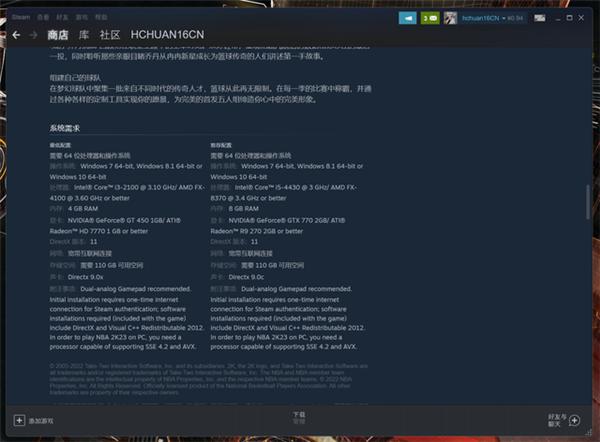Click the 最低配置 column heading
Viewport: 600px width, 442px height.
[60, 145]
